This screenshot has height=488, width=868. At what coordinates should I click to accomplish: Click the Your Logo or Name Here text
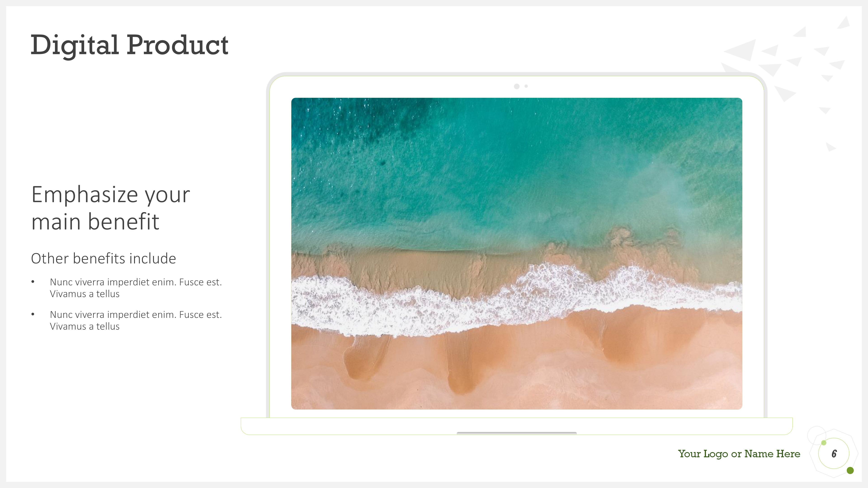click(739, 454)
